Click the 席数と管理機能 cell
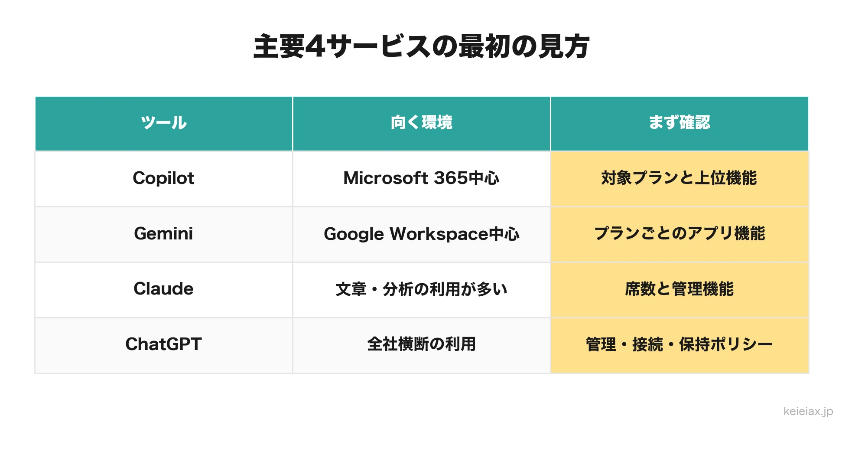The height and width of the screenshot is (452, 868). pyautogui.click(x=679, y=290)
